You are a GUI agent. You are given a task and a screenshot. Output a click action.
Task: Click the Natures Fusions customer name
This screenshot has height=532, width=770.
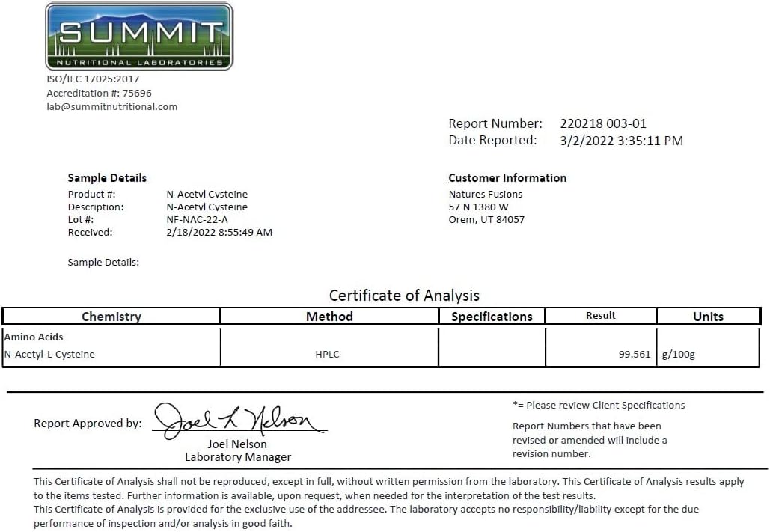485,194
